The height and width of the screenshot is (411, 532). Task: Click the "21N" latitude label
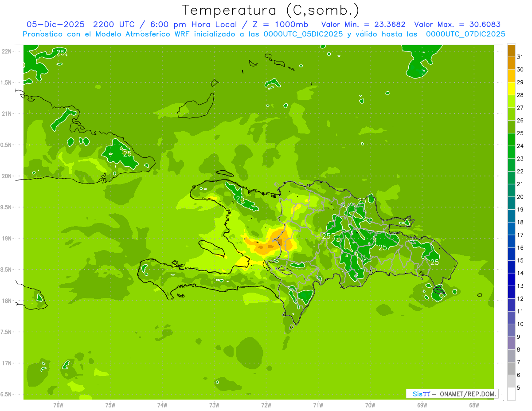tap(6, 114)
